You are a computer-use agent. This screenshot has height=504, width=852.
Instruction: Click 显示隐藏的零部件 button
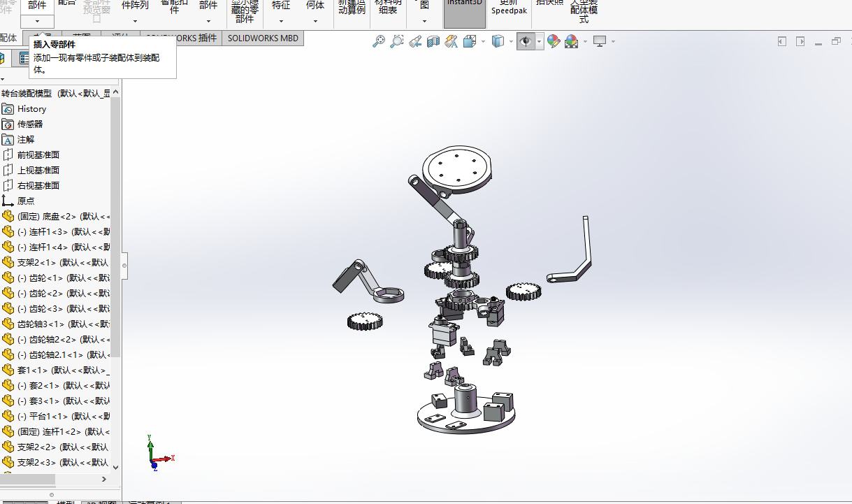pyautogui.click(x=245, y=10)
